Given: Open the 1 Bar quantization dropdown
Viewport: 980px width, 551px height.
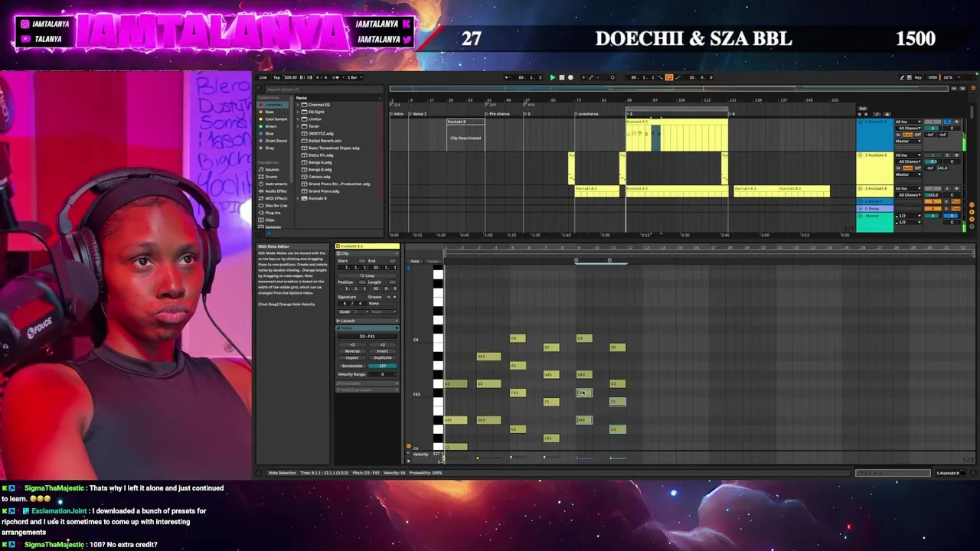Looking at the screenshot, I should coord(354,77).
